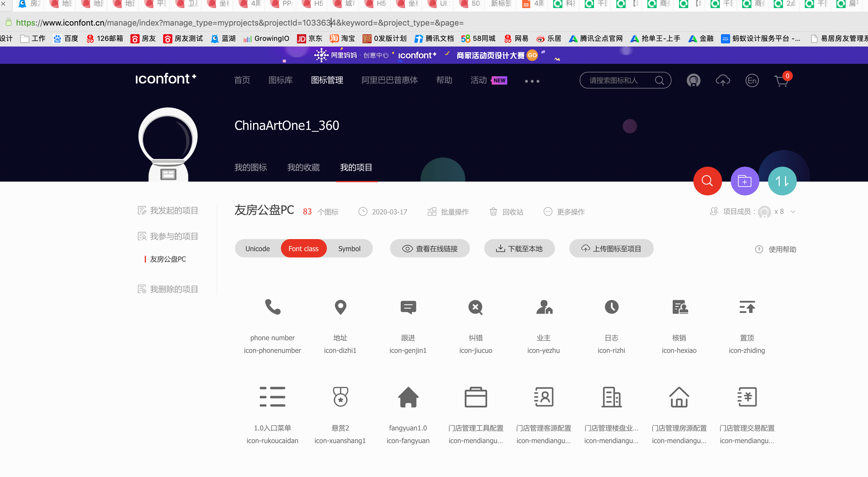The image size is (868, 477).
Task: Click the cloud upload icon in header
Action: click(723, 80)
